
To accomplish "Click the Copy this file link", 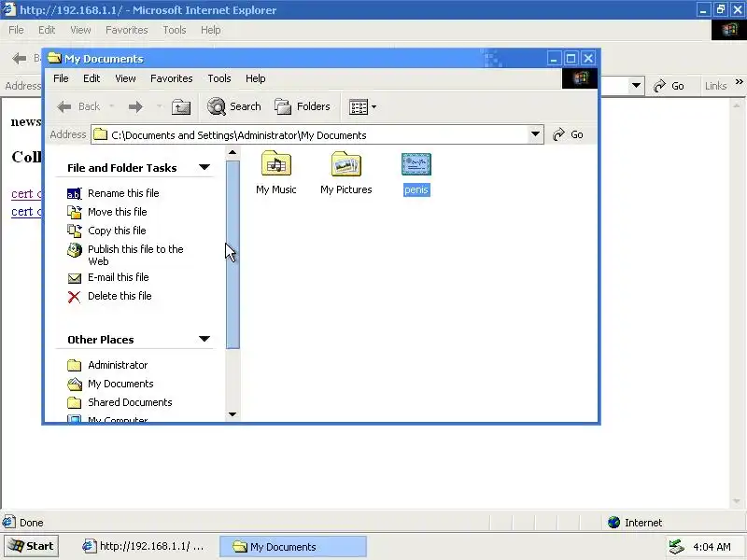I will [x=117, y=231].
